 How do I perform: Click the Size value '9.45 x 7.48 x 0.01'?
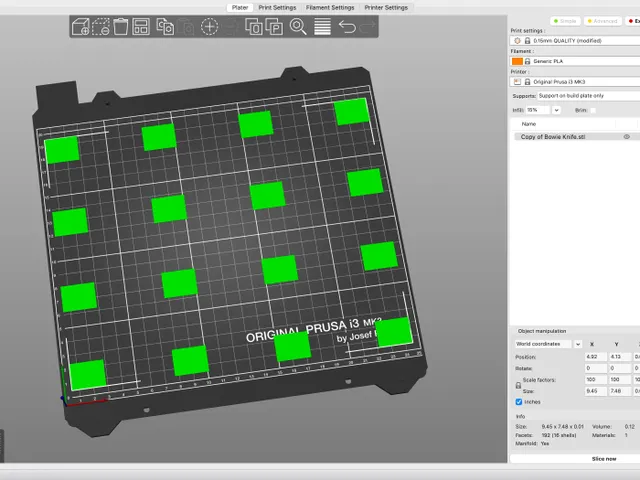[x=562, y=427]
